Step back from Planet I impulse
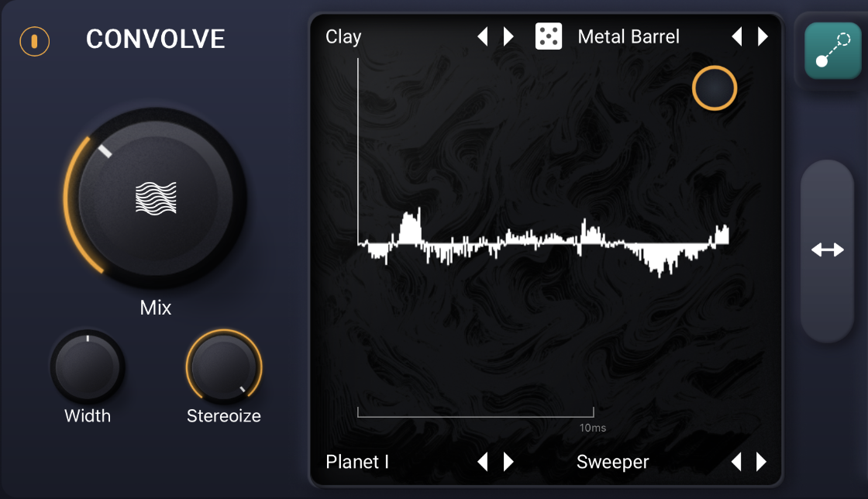868x499 pixels. pyautogui.click(x=483, y=461)
